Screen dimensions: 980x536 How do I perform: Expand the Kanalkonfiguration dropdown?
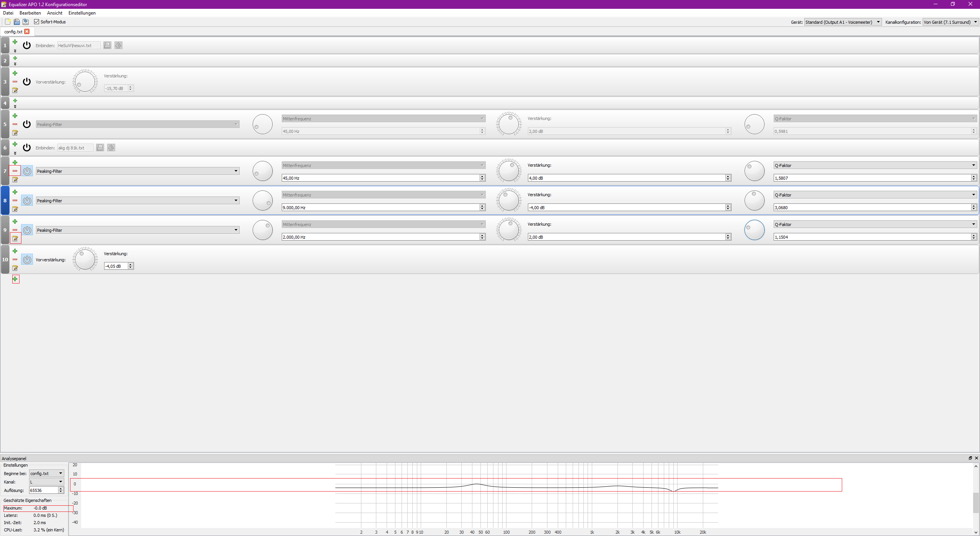pyautogui.click(x=950, y=22)
